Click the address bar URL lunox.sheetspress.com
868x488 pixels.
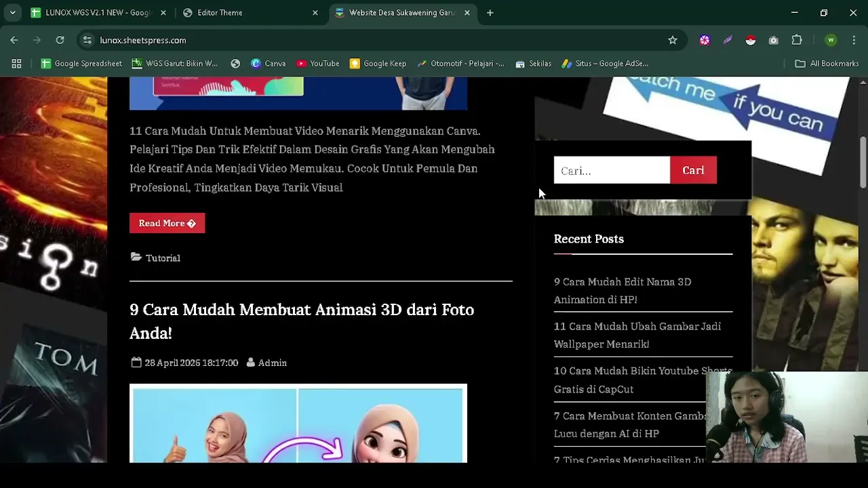pyautogui.click(x=143, y=40)
